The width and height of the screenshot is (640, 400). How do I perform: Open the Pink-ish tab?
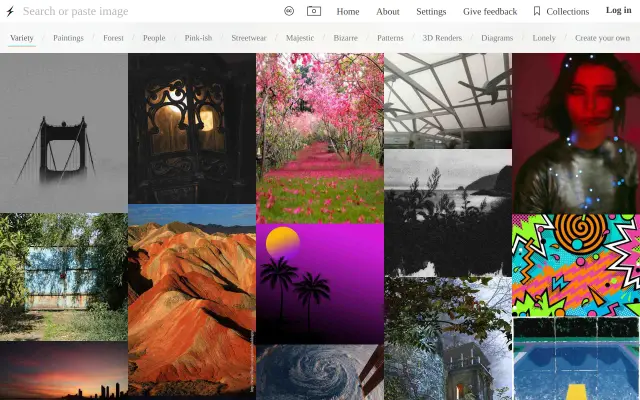(198, 38)
